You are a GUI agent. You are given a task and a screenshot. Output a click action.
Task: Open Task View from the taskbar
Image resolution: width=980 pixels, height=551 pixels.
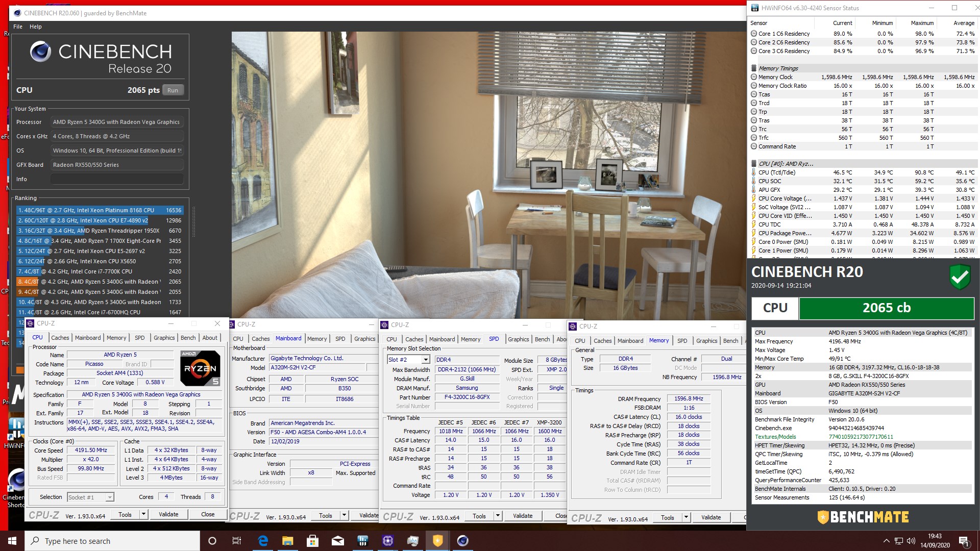click(x=237, y=541)
